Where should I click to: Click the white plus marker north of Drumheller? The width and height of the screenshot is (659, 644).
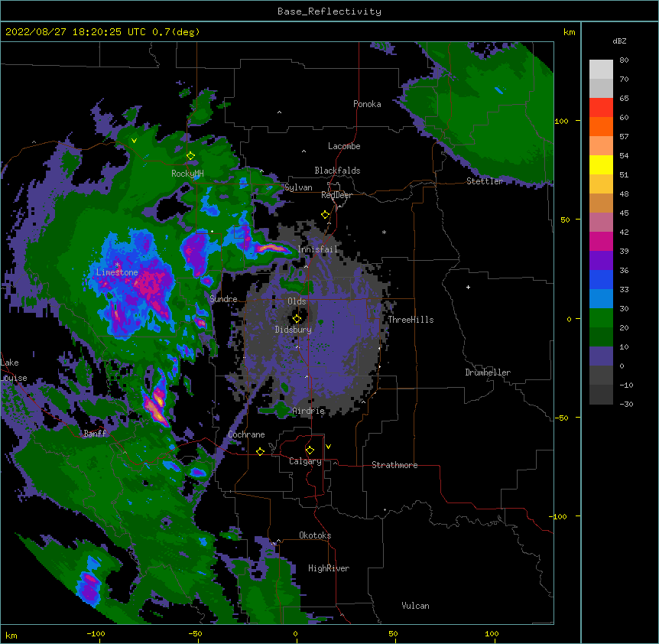tap(468, 287)
